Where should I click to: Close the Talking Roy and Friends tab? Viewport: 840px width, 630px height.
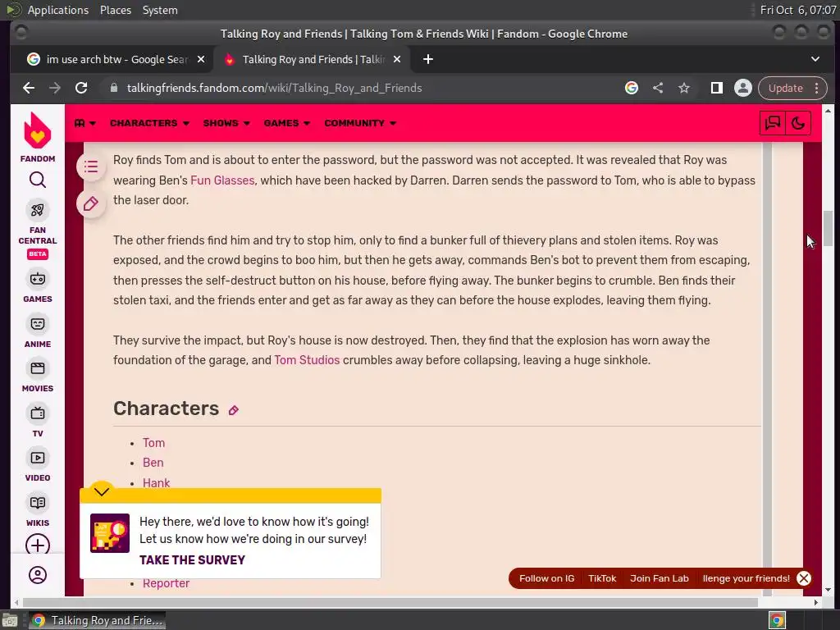(397, 59)
